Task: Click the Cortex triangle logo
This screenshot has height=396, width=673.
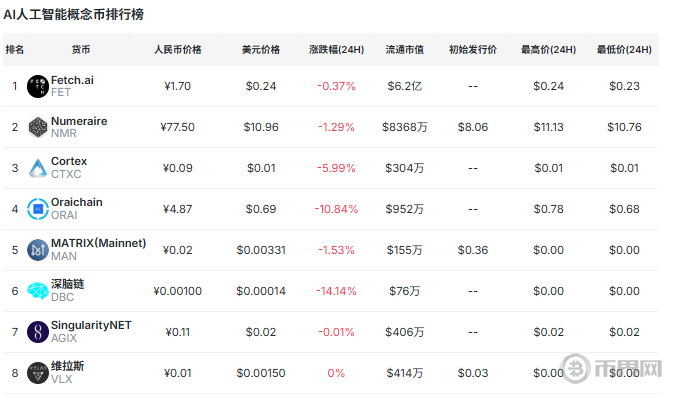Action: click(x=38, y=168)
